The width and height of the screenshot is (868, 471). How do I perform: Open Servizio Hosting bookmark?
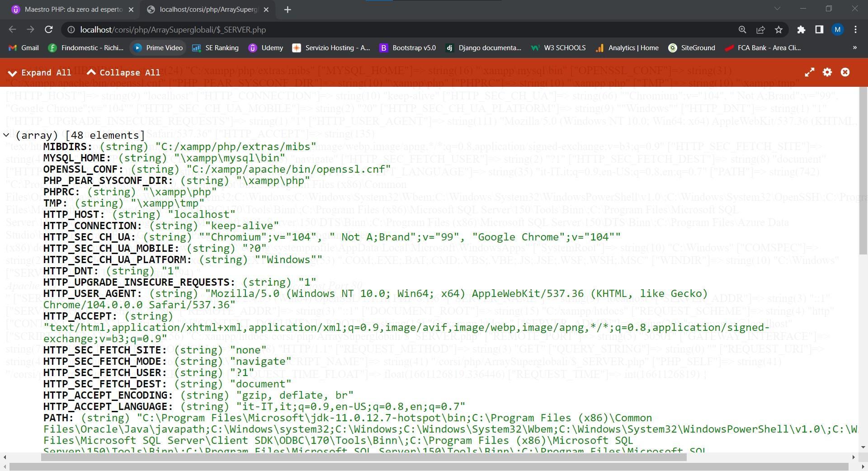[331, 48]
